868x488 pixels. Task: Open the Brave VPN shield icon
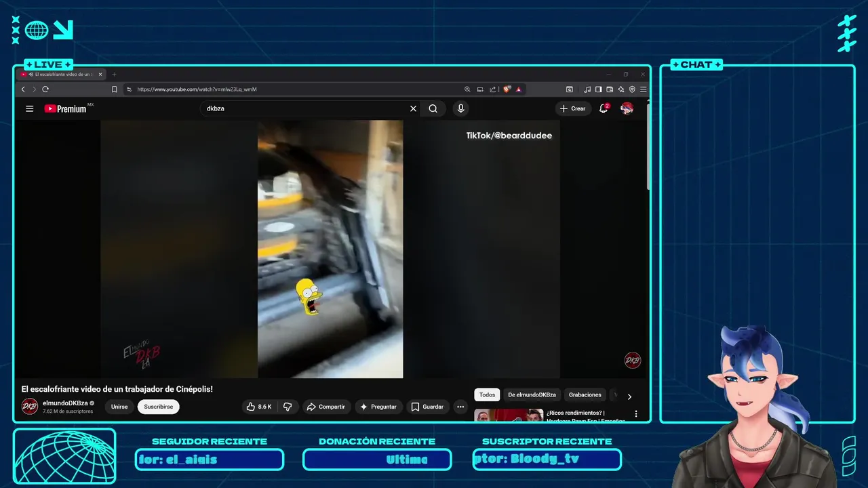click(x=632, y=89)
